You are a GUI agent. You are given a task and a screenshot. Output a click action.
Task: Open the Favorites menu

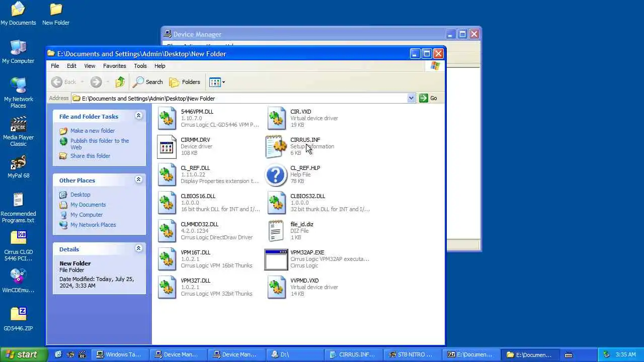point(115,66)
